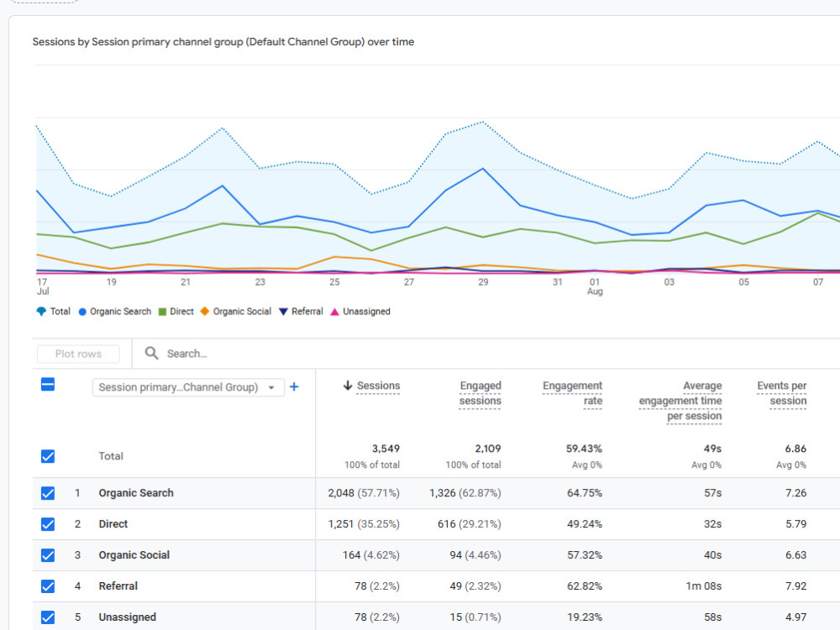Sort by Events per session header
This screenshot has width=840, height=630.
(781, 393)
